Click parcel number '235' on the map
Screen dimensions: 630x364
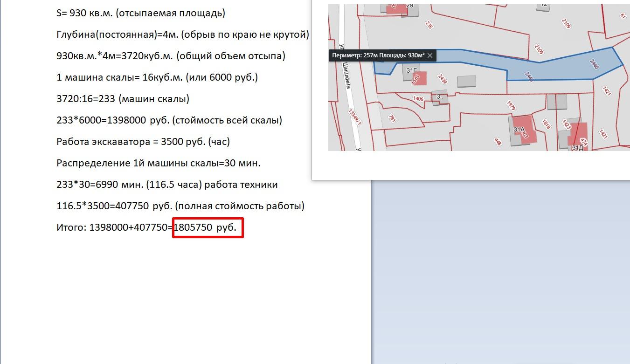click(x=429, y=25)
